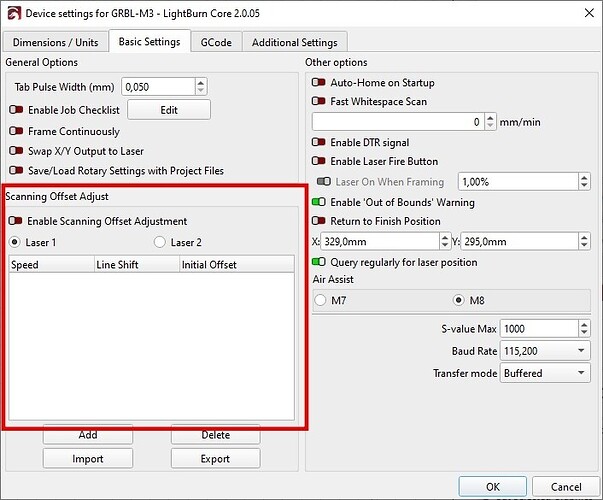Viewport: 603px width, 500px height.
Task: Open the GCode tab
Action: pyautogui.click(x=216, y=42)
